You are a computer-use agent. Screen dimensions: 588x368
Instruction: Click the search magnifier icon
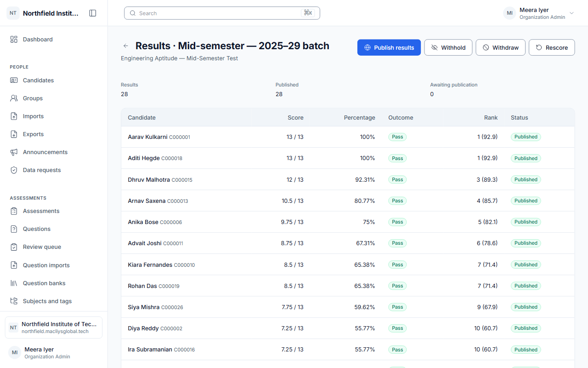coord(133,13)
